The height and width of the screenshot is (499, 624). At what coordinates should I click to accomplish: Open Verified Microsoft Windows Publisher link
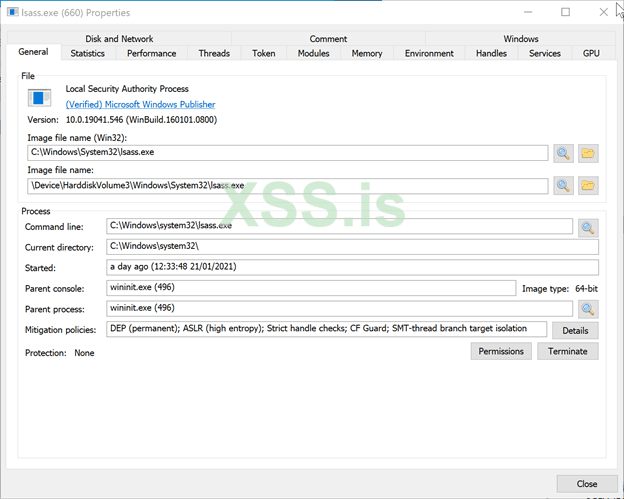140,104
